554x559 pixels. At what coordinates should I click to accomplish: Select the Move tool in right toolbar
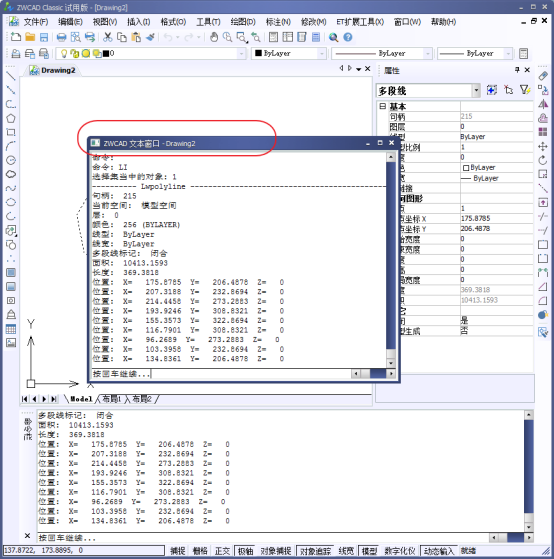[x=543, y=146]
